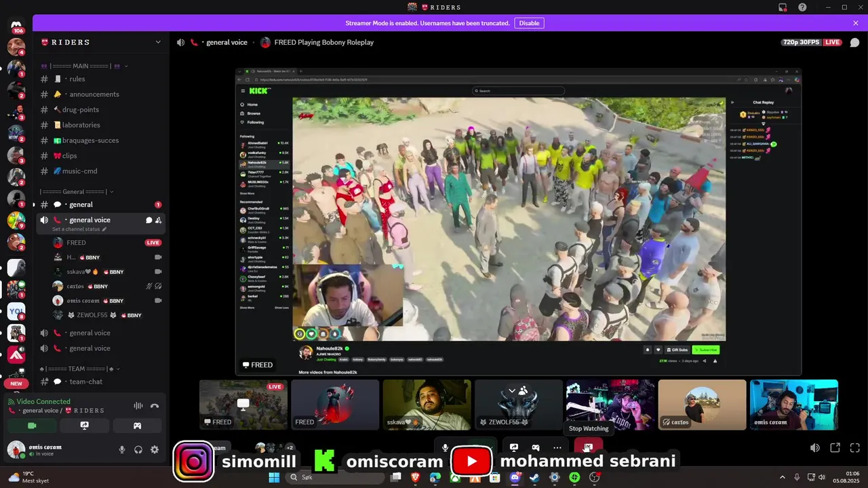This screenshot has height=488, width=868.
Task: Dismiss the Streamer Mode banner
Action: pos(856,23)
